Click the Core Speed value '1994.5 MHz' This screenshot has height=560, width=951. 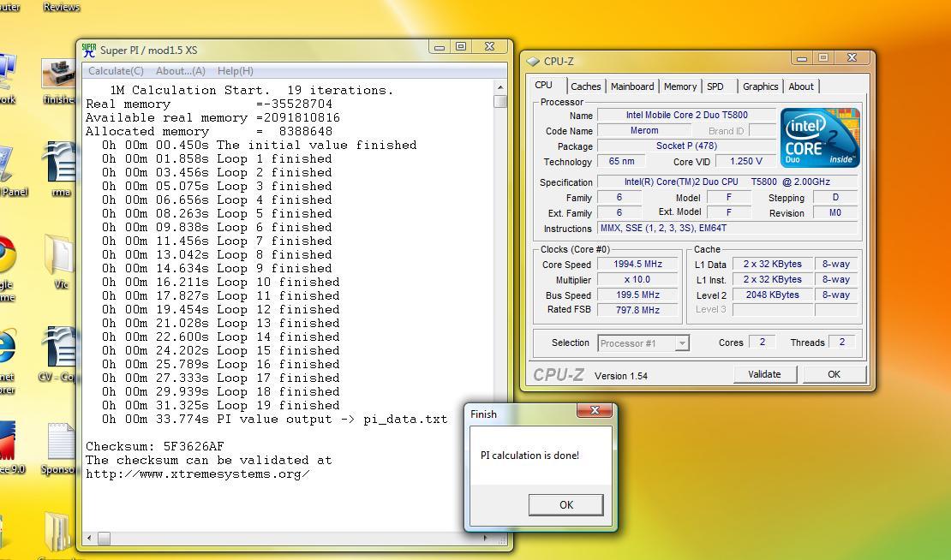click(x=637, y=264)
